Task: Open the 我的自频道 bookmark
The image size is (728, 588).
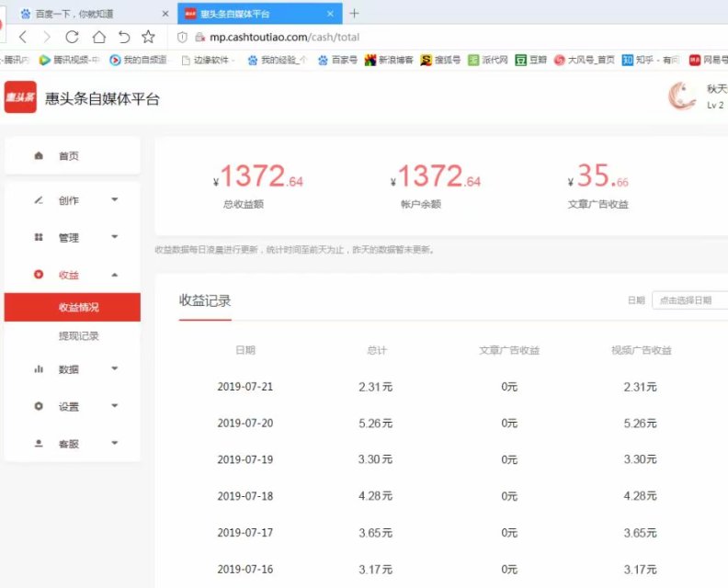Action: click(141, 60)
